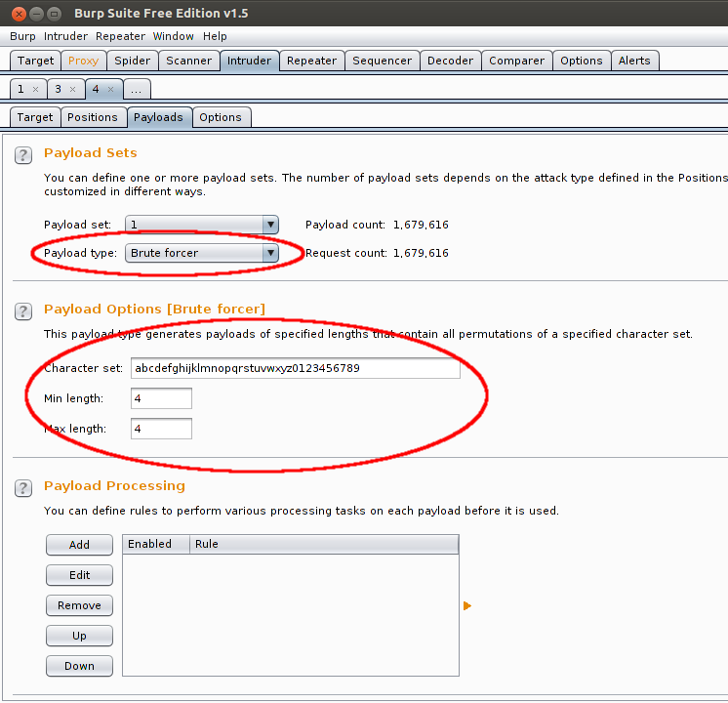The width and height of the screenshot is (728, 703).
Task: Close Intruder attack tab 1
Action: tap(35, 89)
